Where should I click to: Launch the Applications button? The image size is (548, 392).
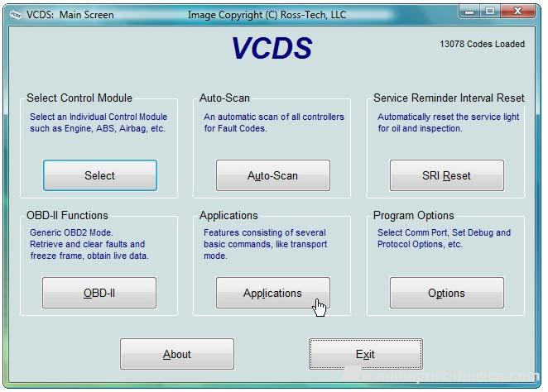pyautogui.click(x=272, y=293)
